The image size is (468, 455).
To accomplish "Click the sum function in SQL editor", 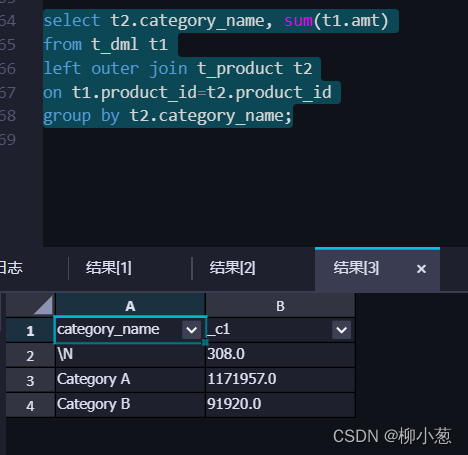I will [298, 21].
